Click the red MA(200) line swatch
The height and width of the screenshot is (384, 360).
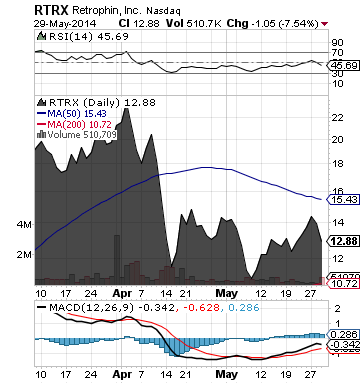[x=41, y=125]
